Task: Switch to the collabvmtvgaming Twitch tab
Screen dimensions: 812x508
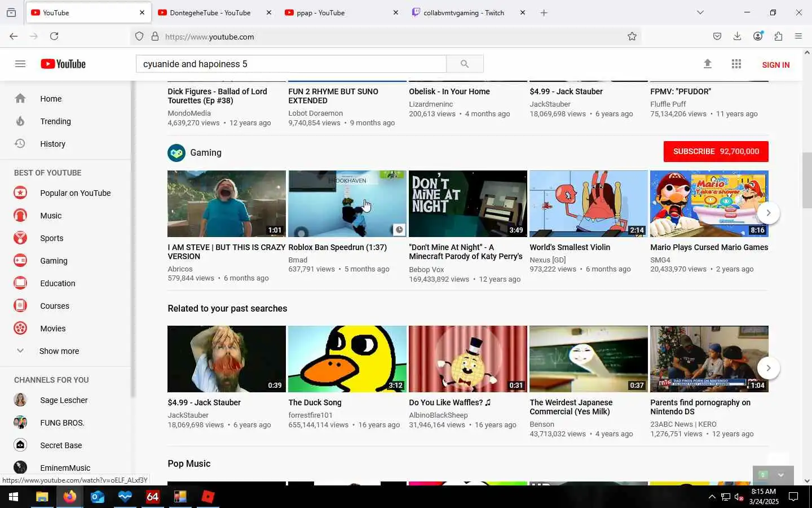Action: [x=469, y=12]
